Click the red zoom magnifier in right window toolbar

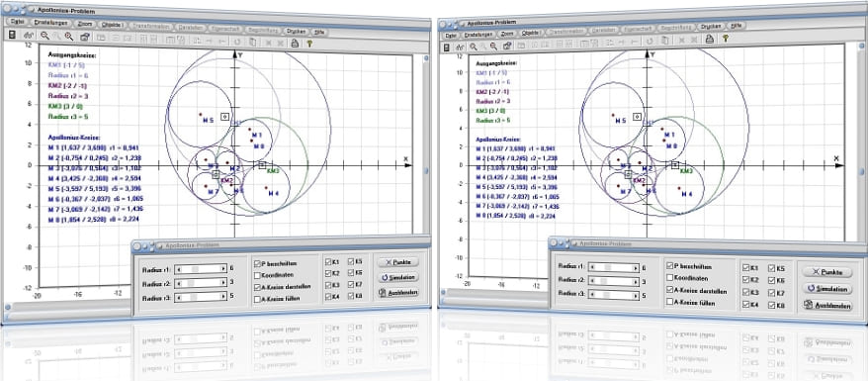pos(493,47)
